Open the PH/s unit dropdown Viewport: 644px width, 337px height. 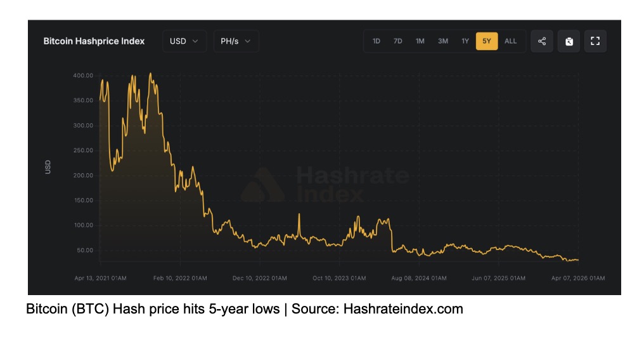(x=236, y=41)
